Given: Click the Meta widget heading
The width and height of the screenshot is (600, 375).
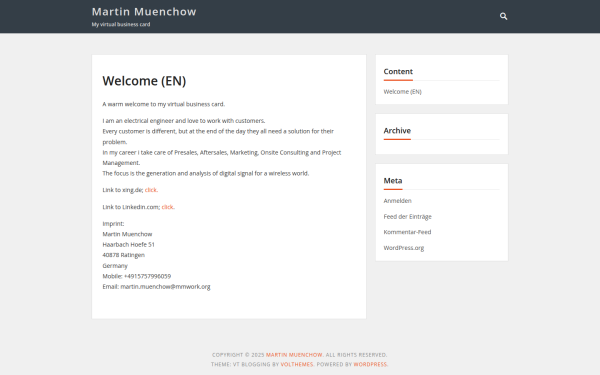Looking at the screenshot, I should click(393, 181).
